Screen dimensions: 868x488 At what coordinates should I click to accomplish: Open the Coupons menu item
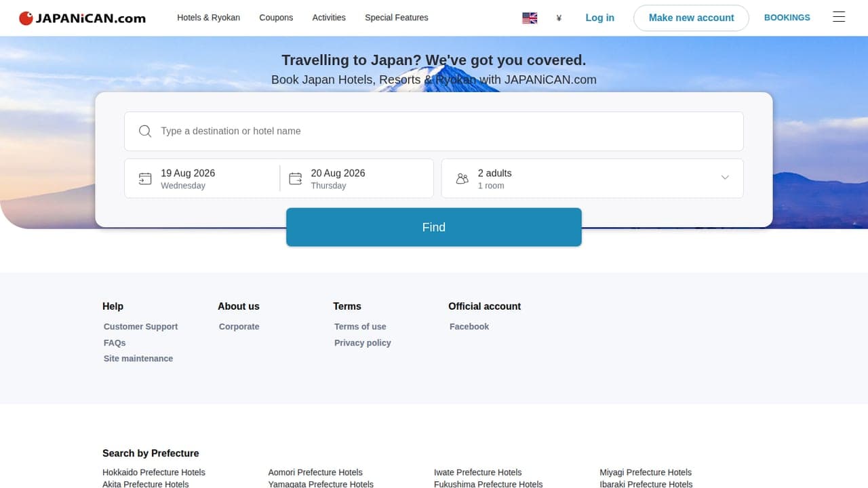pos(276,18)
